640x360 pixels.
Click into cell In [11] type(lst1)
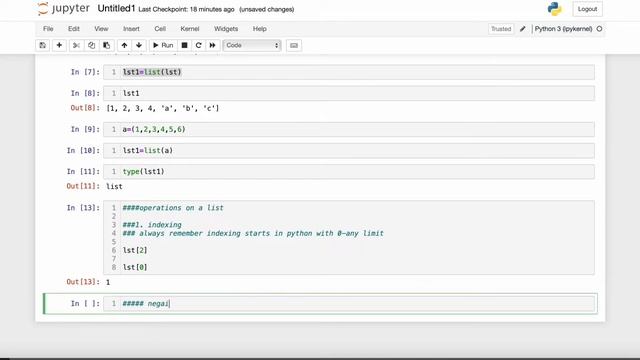(x=349, y=172)
